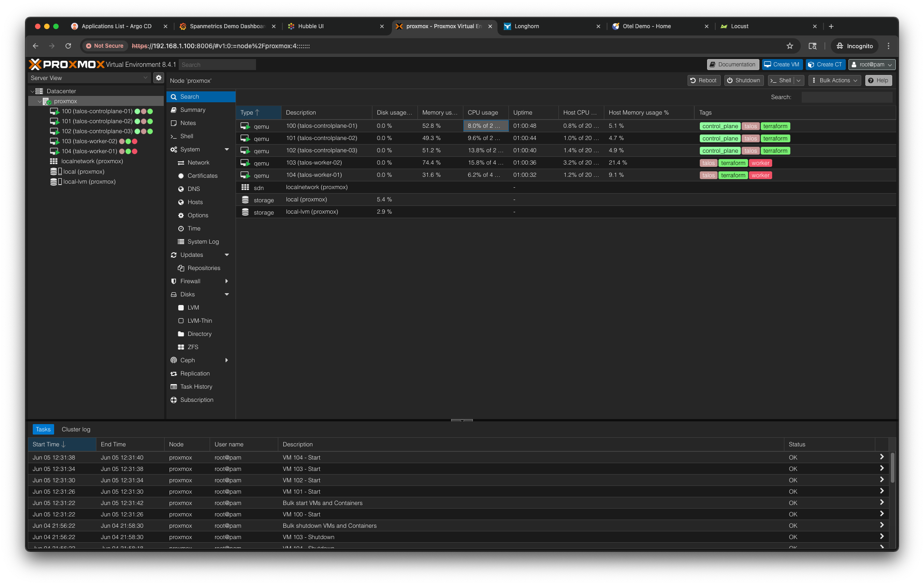Select local-lvm (proxmox) in the tree
The image size is (924, 585).
tap(89, 182)
